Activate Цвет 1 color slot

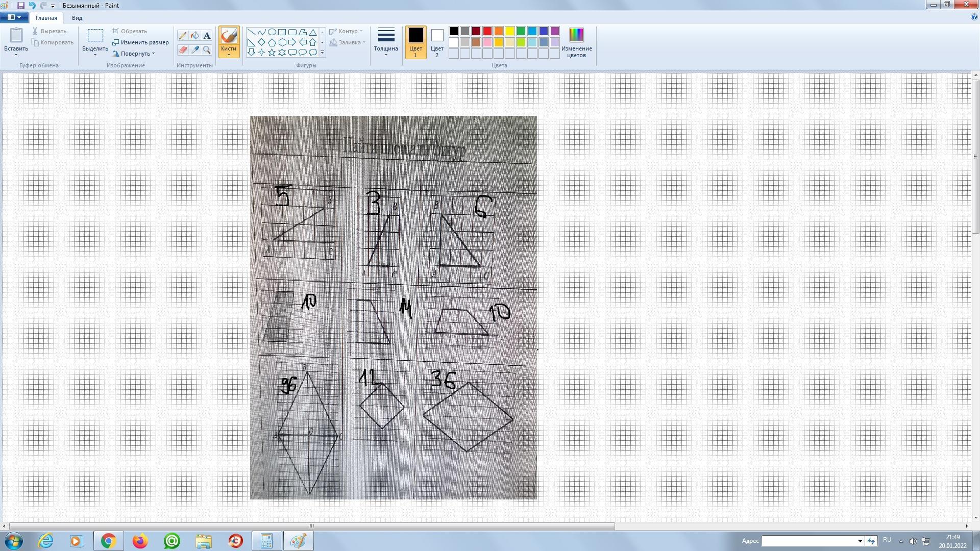415,42
